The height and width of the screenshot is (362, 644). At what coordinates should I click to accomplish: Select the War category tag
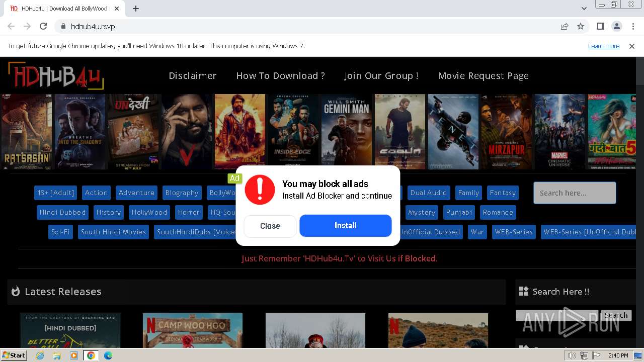477,232
